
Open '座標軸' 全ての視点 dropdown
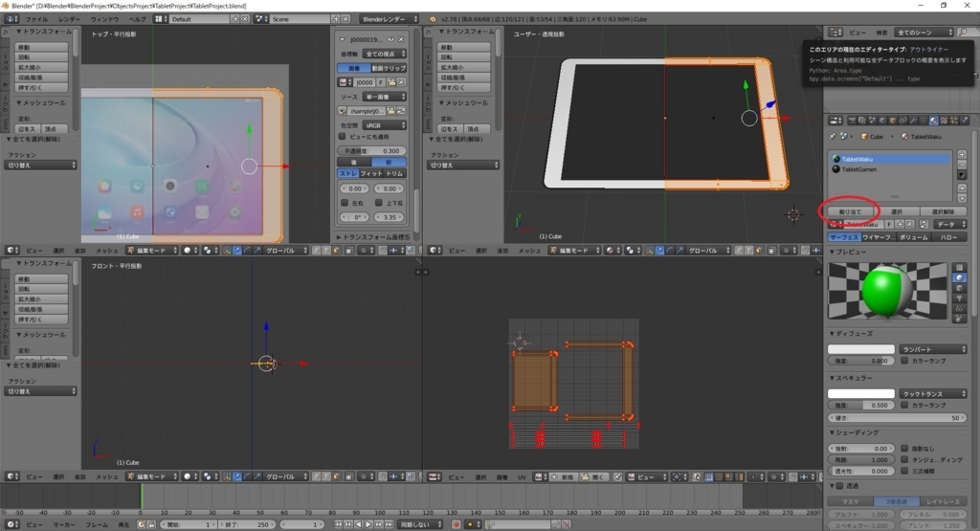(385, 54)
